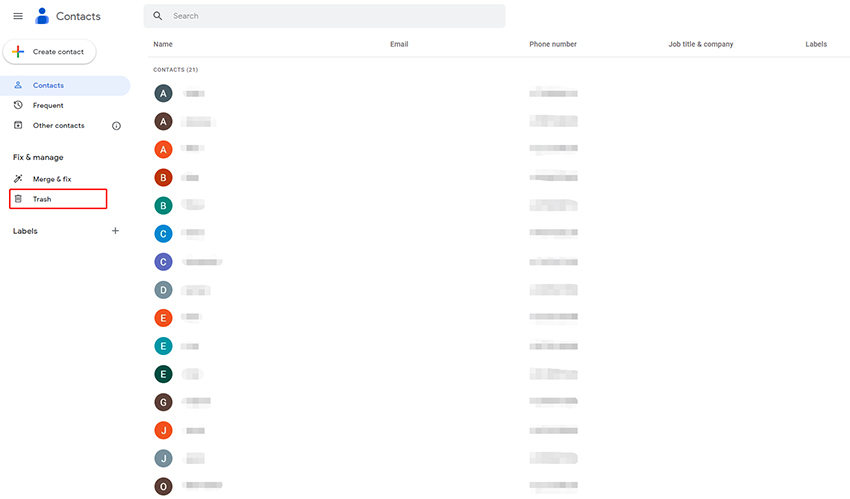850x499 pixels.
Task: Select the green B contact avatar
Action: click(x=163, y=206)
